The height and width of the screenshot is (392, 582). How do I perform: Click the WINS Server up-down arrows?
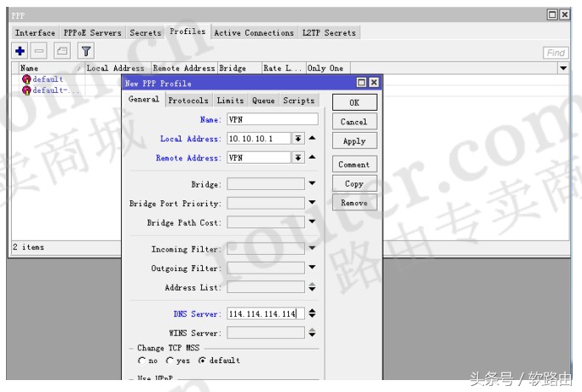pos(312,332)
